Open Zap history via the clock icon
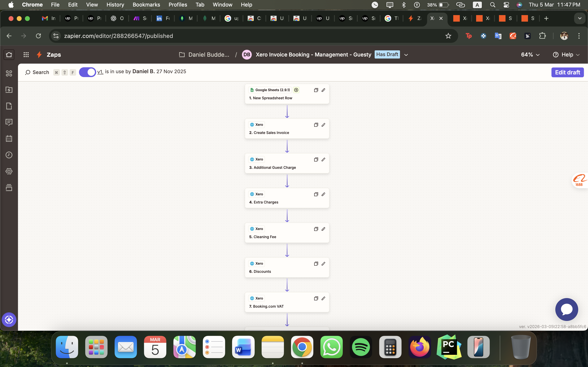 pyautogui.click(x=9, y=155)
